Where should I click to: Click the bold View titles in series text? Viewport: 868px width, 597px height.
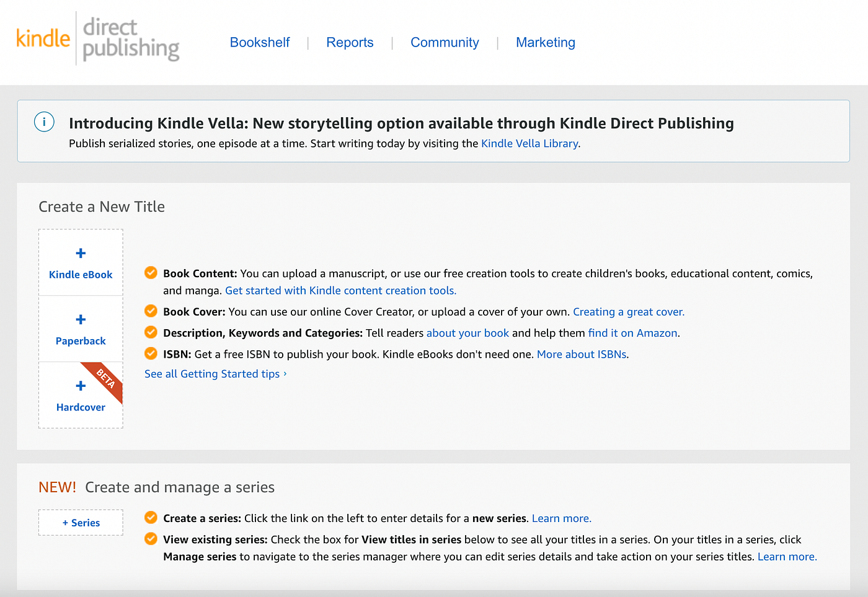click(x=412, y=539)
